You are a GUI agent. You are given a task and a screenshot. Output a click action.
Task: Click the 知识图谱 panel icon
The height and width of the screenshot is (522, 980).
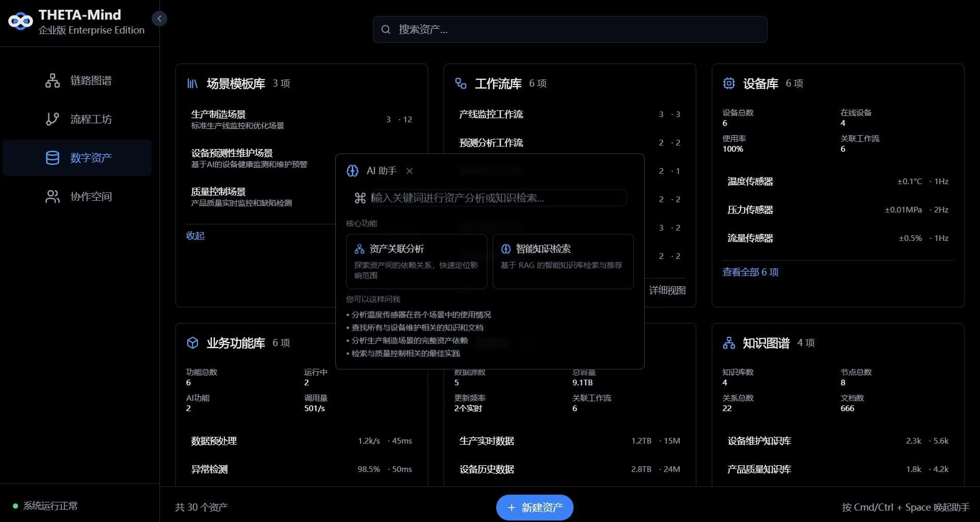[728, 342]
